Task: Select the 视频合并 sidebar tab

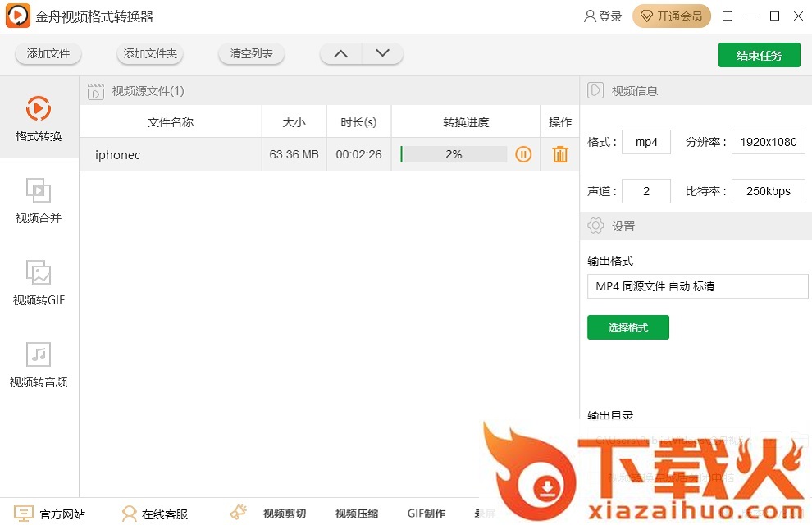Action: coord(39,200)
